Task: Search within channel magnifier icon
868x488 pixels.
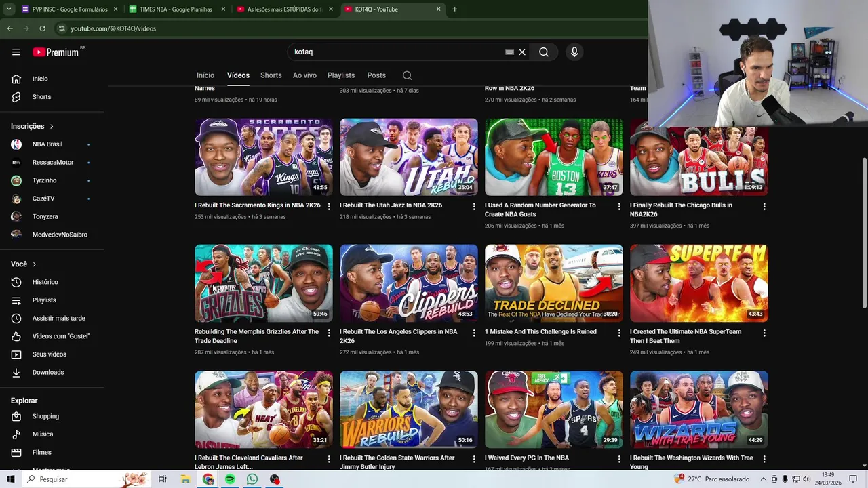Action: (407, 75)
